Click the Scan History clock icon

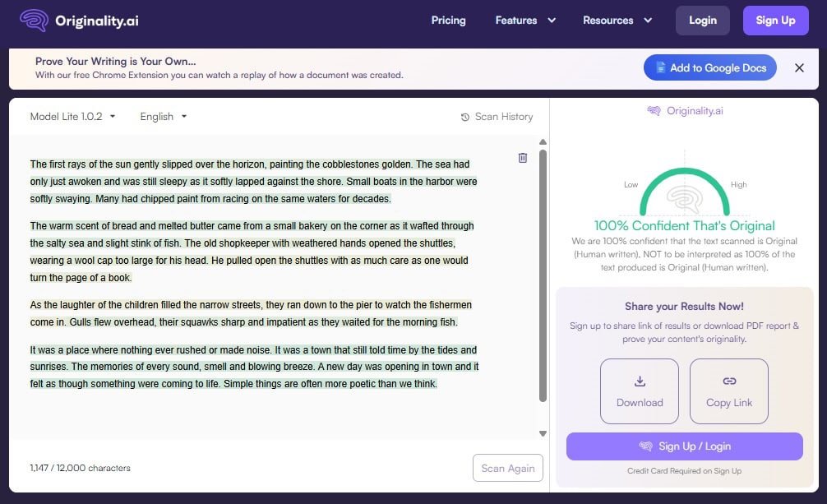(x=465, y=117)
